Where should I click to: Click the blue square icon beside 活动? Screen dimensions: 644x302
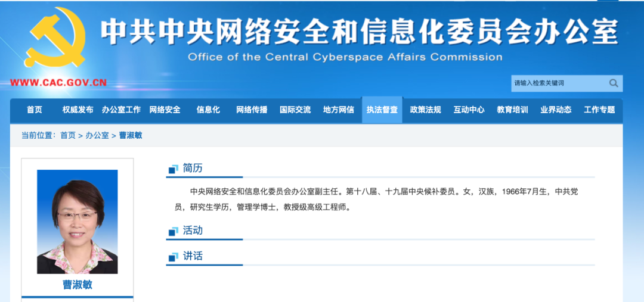point(174,231)
